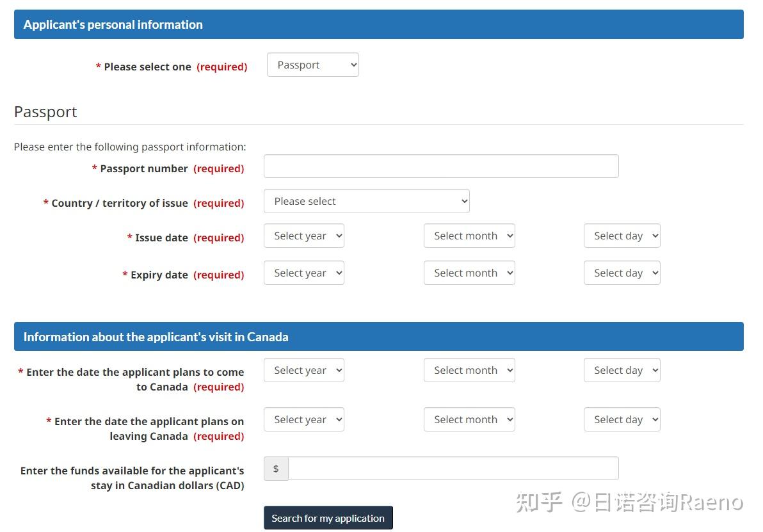Open the Issue date year dropdown

(x=303, y=236)
